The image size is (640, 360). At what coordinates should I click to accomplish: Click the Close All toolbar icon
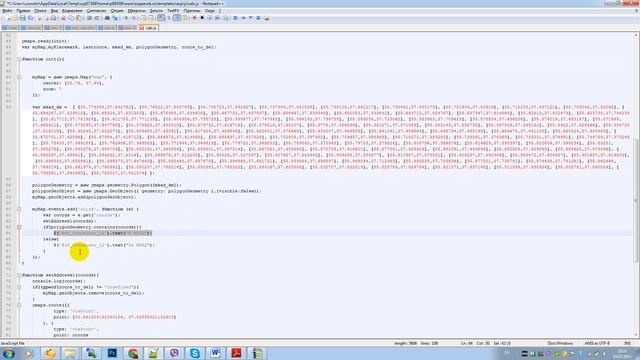pyautogui.click(x=47, y=18)
